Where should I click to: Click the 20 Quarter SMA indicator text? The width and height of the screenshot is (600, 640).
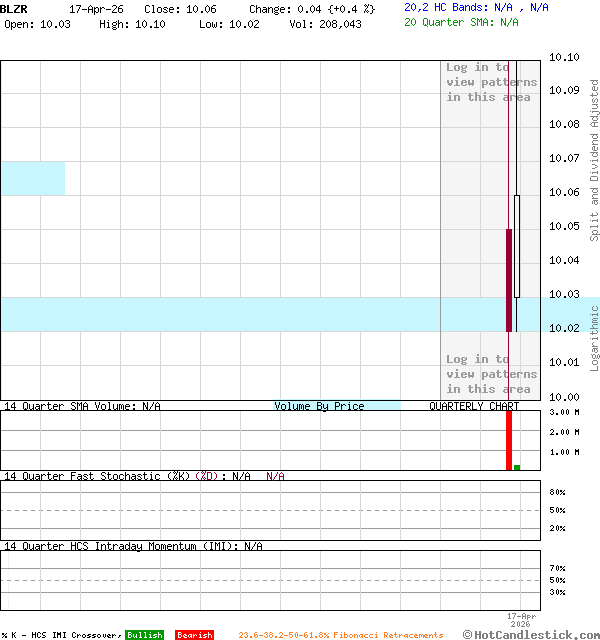click(x=461, y=21)
